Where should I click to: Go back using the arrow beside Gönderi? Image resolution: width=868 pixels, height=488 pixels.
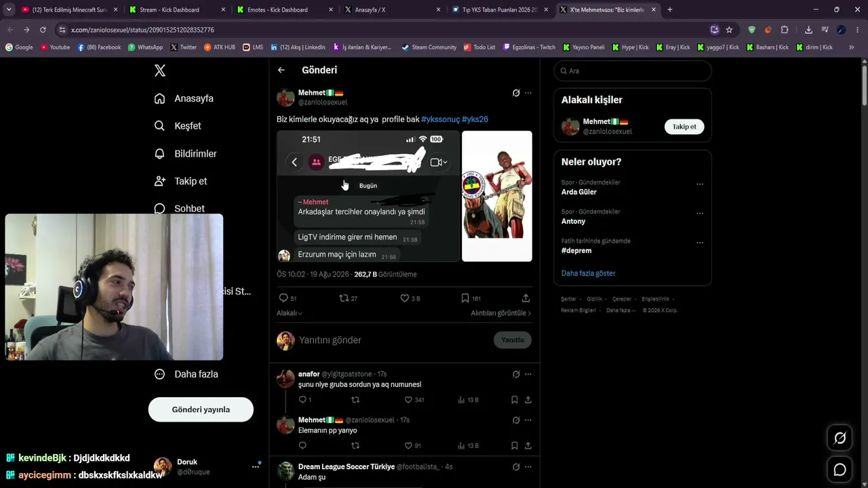point(281,70)
